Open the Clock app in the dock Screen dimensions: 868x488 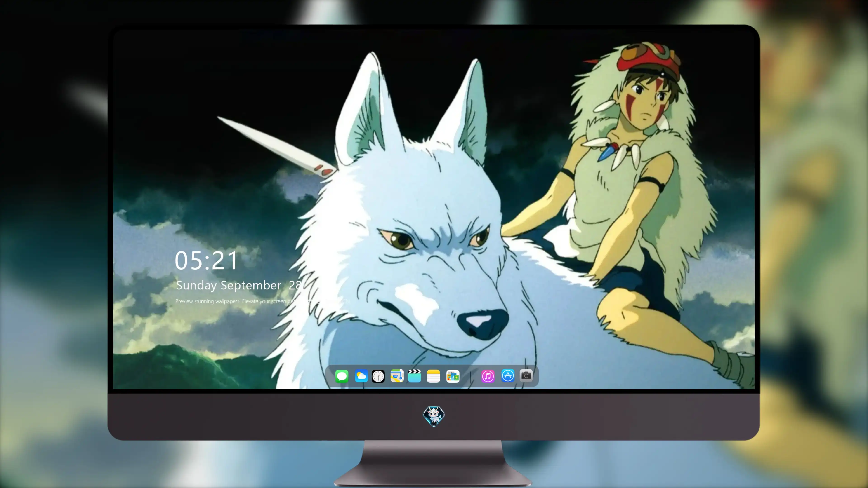coord(378,376)
